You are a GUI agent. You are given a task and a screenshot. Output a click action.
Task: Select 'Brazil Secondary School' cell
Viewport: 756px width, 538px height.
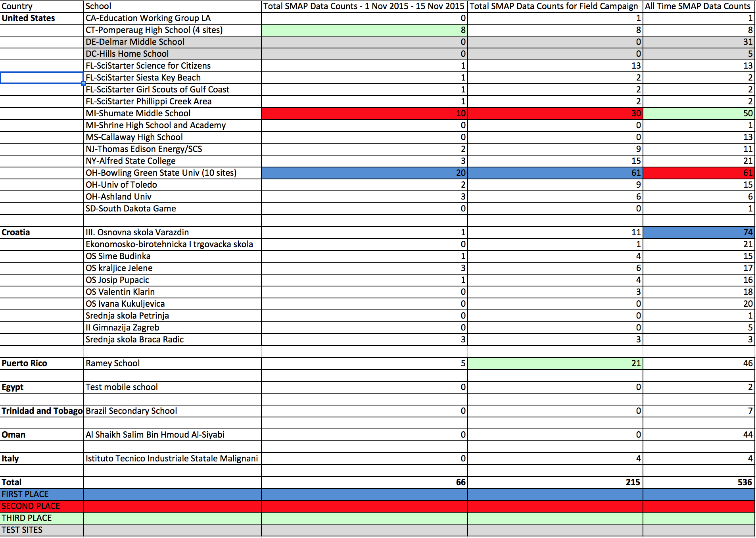click(x=173, y=411)
